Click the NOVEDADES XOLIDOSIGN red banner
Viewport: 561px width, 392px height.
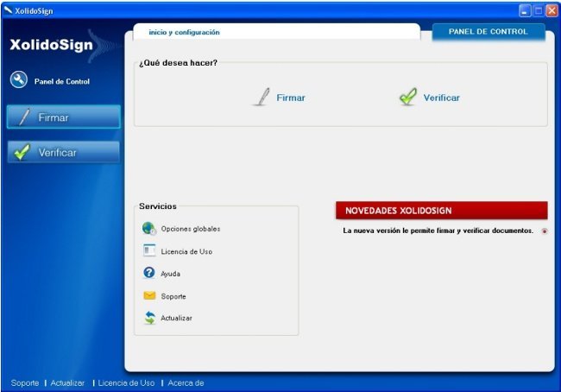click(x=442, y=211)
